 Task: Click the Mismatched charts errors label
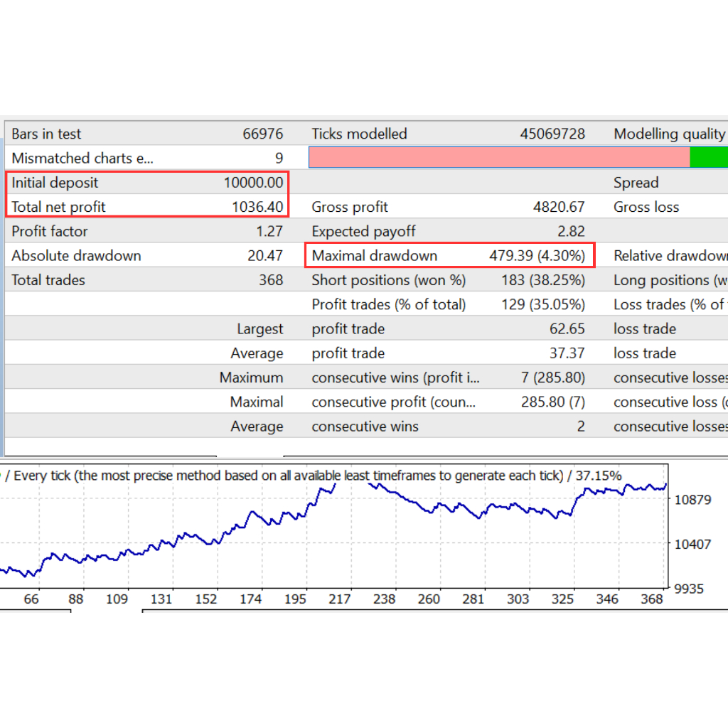click(82, 158)
